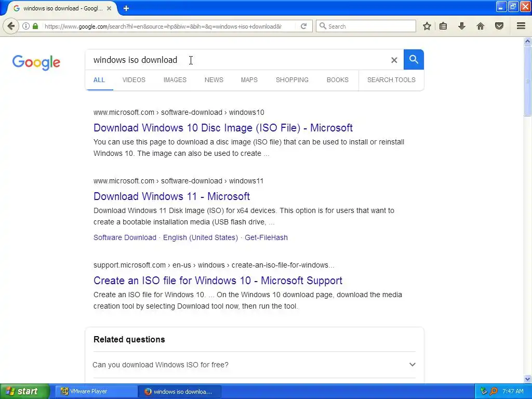Open the BOOKS tab
The height and width of the screenshot is (399, 532).
click(x=337, y=80)
